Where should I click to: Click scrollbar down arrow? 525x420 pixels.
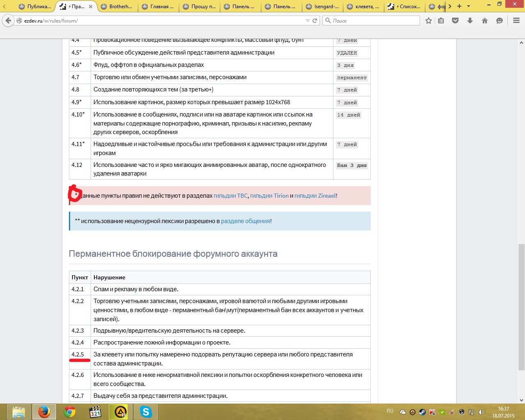click(521, 400)
